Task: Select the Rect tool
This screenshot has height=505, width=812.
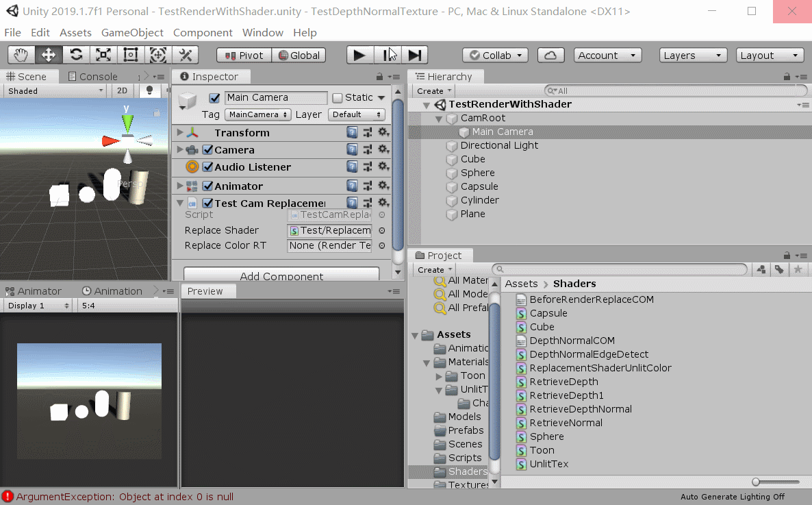Action: [x=131, y=55]
